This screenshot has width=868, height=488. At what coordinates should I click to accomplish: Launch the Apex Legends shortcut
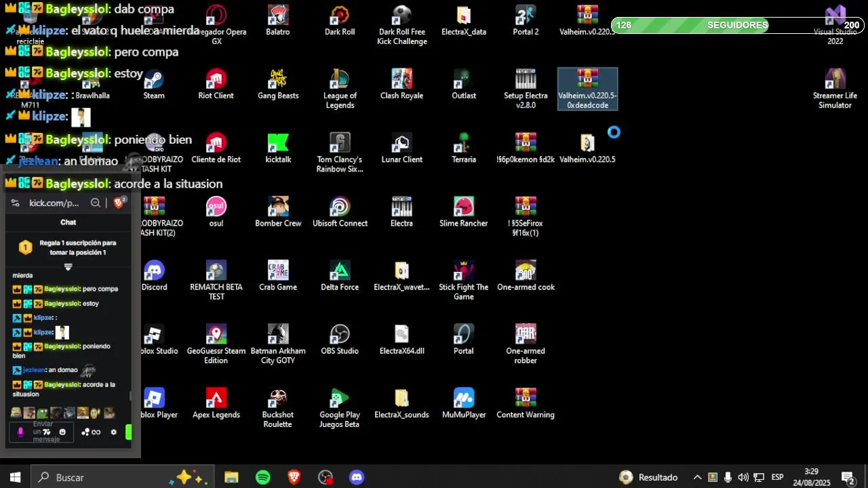pos(216,403)
